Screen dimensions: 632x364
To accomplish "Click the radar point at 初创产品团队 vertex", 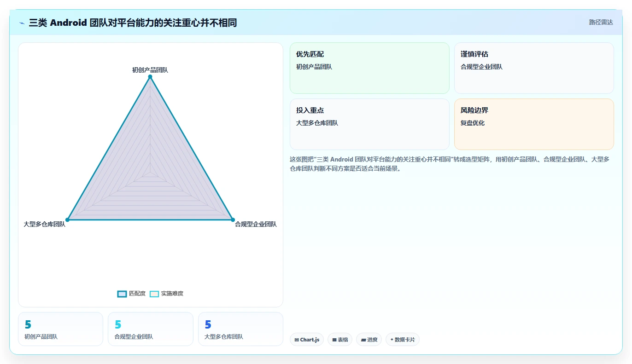I will pyautogui.click(x=150, y=77).
